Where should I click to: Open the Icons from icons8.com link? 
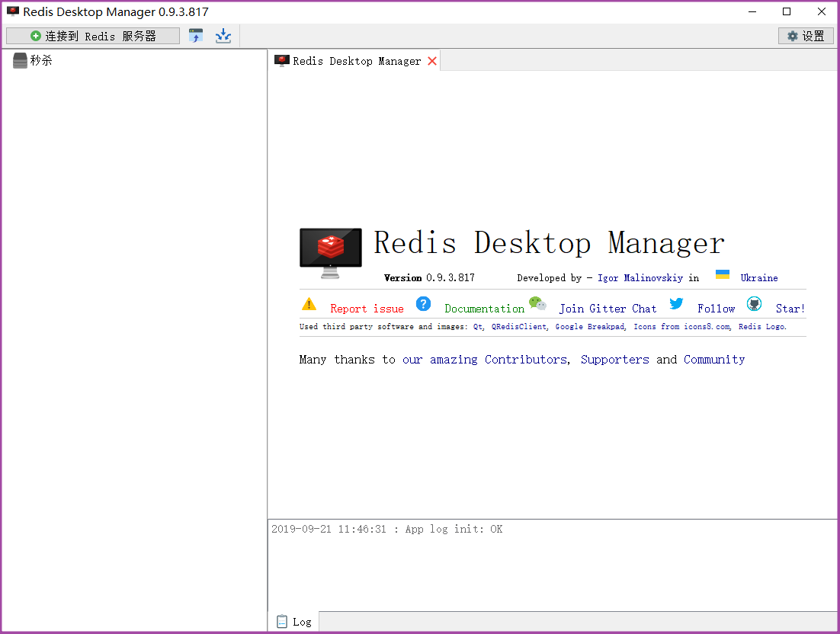pos(682,327)
